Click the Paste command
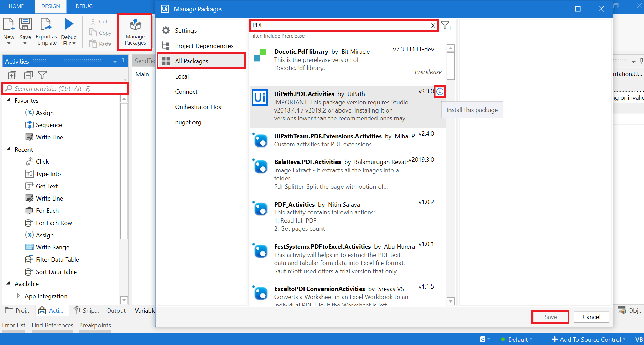 click(x=100, y=44)
